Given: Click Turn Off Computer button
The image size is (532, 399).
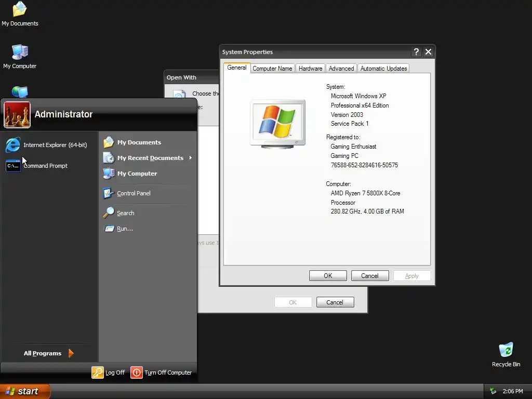Looking at the screenshot, I should [161, 372].
